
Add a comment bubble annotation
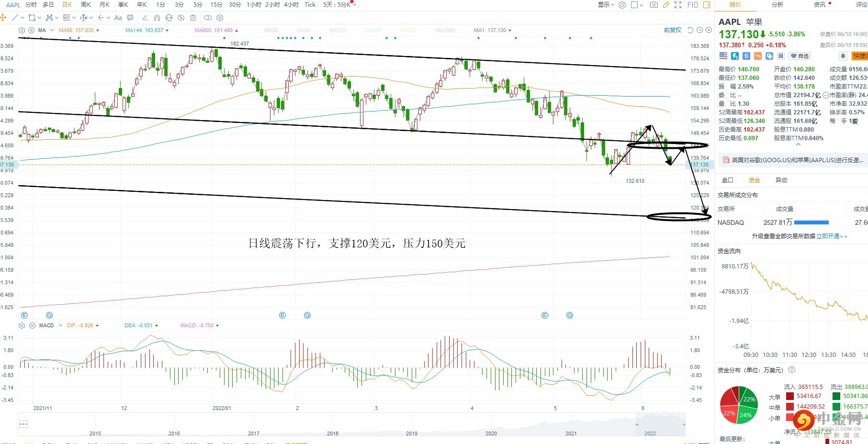point(130,18)
